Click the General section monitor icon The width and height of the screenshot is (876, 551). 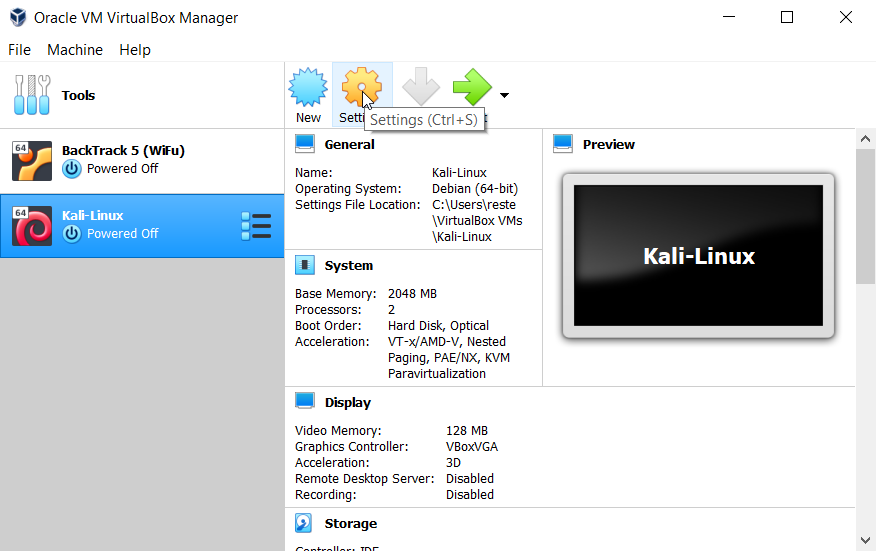(x=304, y=144)
